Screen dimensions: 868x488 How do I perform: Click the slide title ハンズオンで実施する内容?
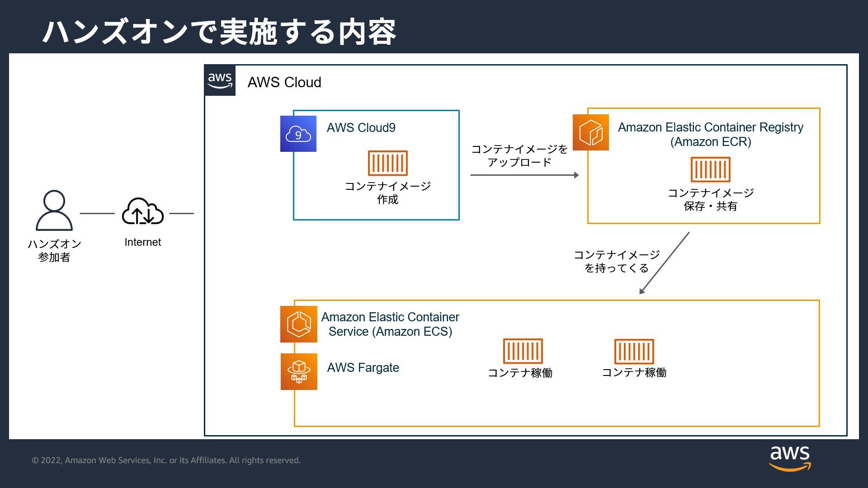click(219, 31)
